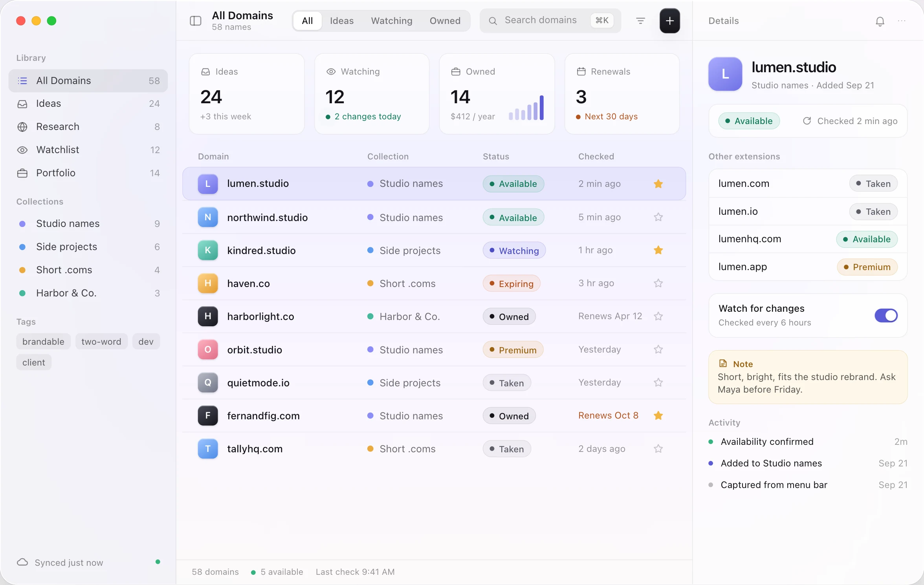This screenshot has width=924, height=585.
Task: Click the N avatar for northwind.studio
Action: 208,217
